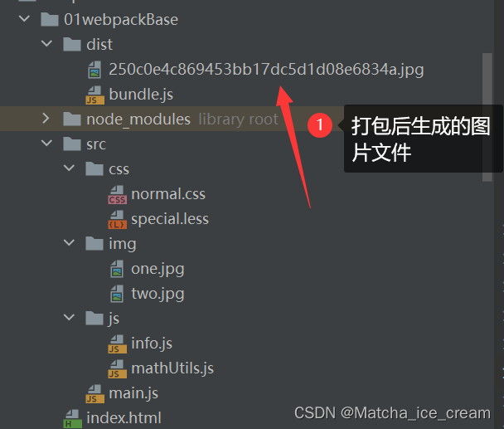The height and width of the screenshot is (429, 504).
Task: Click the index.html HTML file icon
Action: pyautogui.click(x=73, y=418)
